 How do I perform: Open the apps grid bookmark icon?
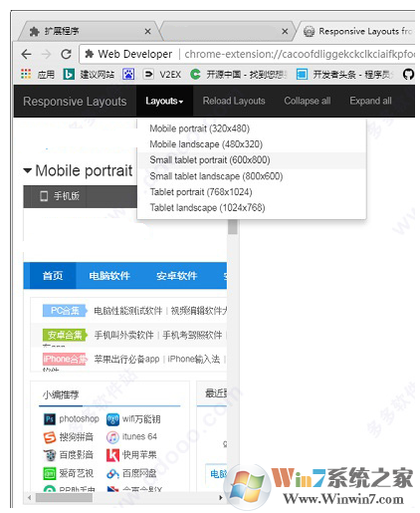coord(26,74)
